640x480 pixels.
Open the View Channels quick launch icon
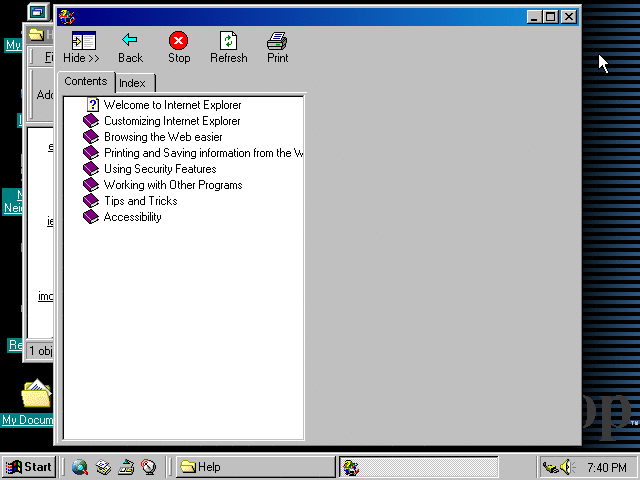click(149, 467)
